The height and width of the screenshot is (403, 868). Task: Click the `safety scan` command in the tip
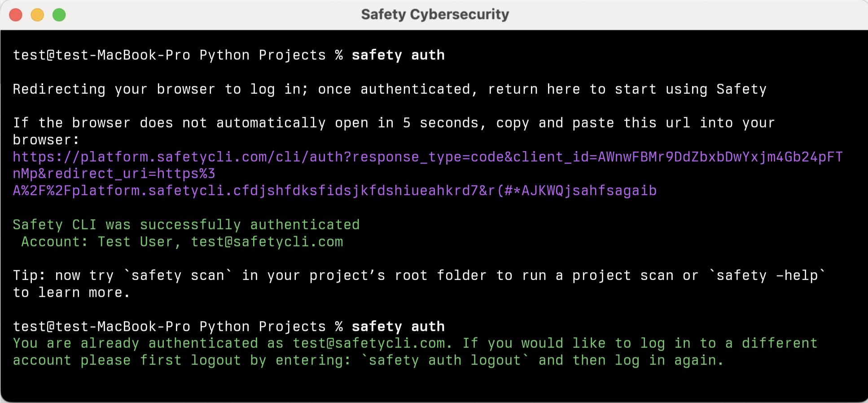(177, 276)
